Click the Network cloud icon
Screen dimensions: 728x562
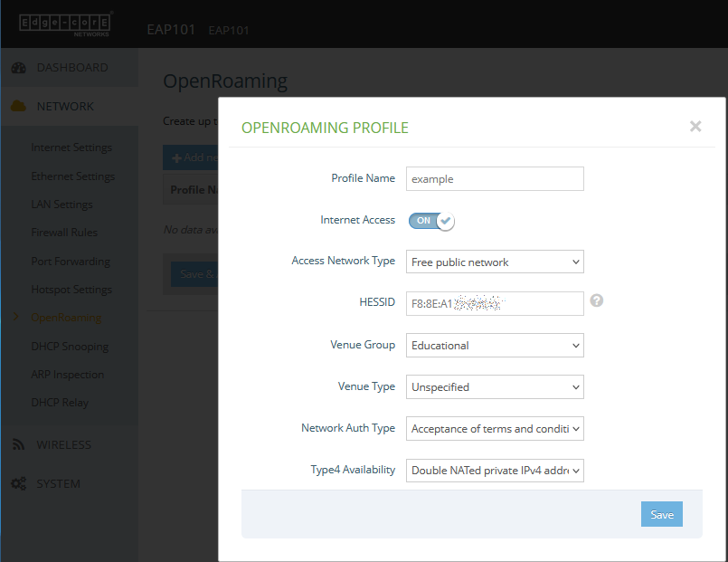point(19,107)
